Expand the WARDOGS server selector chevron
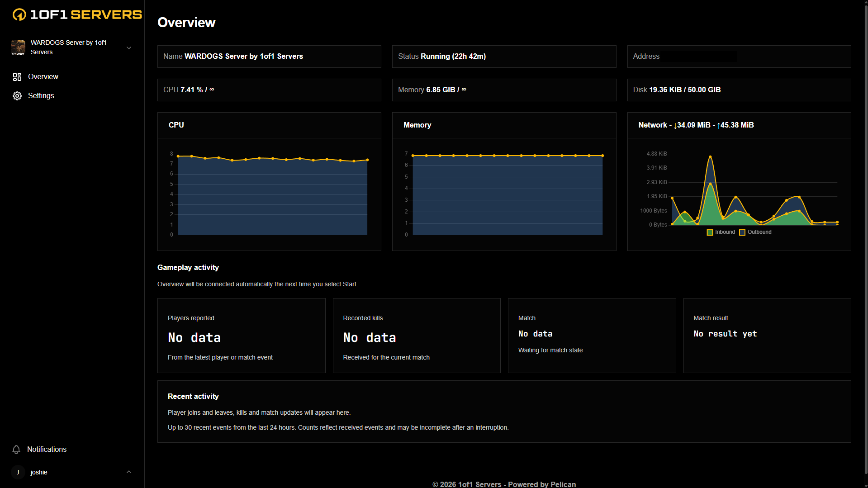Screen dimensions: 868x488 (x=129, y=47)
